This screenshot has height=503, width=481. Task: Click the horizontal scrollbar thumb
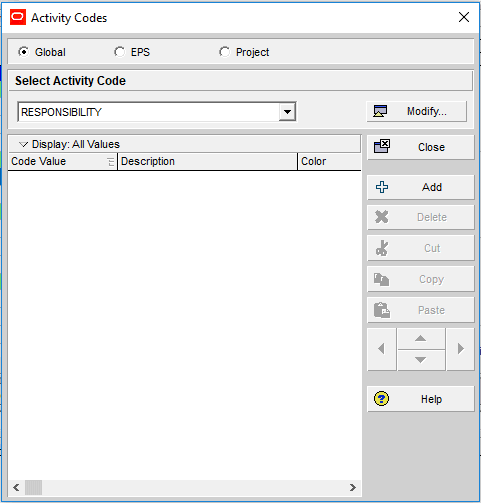pyautogui.click(x=34, y=488)
